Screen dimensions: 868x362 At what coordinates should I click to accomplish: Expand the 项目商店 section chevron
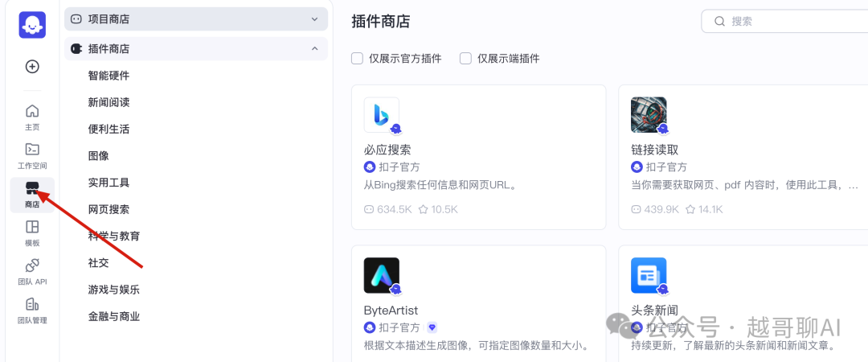point(314,19)
